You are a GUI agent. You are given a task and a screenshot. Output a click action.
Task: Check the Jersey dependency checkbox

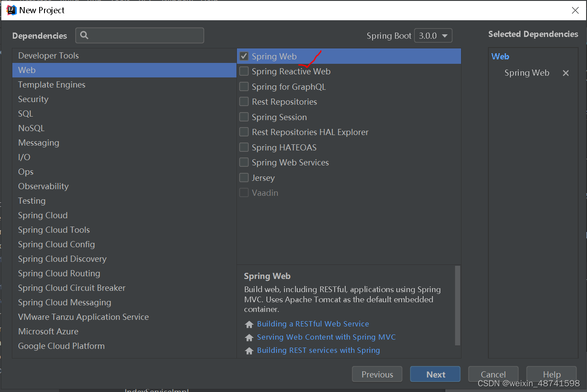coord(244,178)
